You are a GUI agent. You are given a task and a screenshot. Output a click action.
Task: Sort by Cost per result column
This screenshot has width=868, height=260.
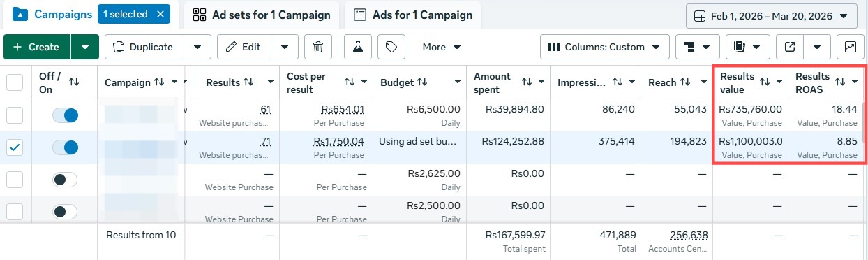coord(350,82)
